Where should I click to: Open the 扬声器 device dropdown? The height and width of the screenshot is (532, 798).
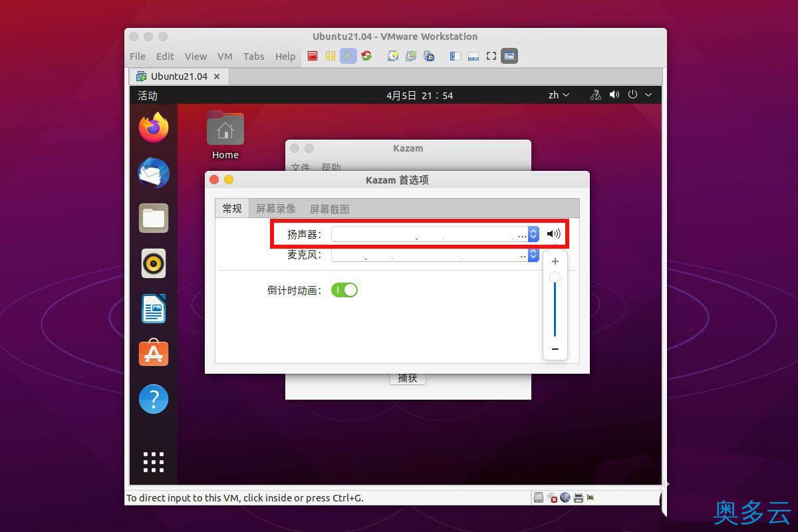[x=532, y=233]
